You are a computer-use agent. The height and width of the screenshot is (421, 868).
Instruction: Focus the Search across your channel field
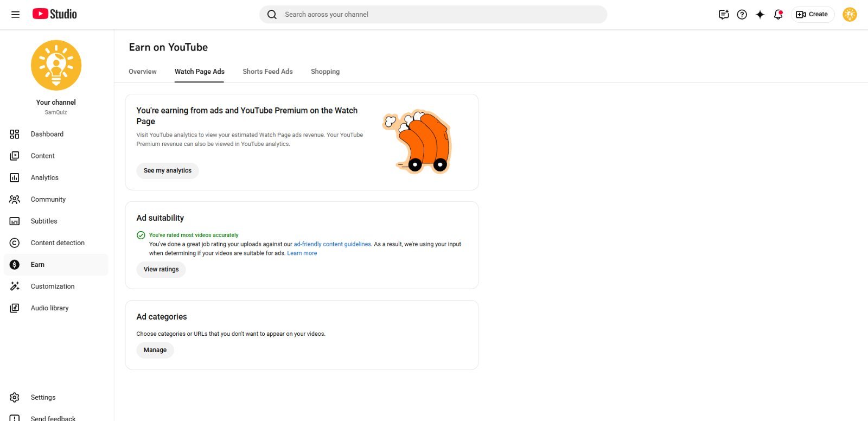[433, 15]
